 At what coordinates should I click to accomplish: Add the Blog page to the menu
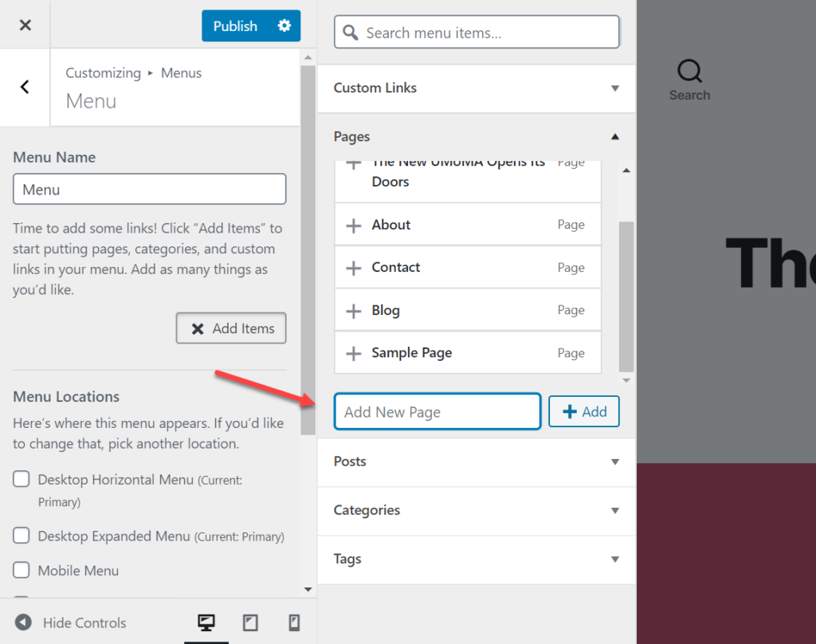[468, 310]
